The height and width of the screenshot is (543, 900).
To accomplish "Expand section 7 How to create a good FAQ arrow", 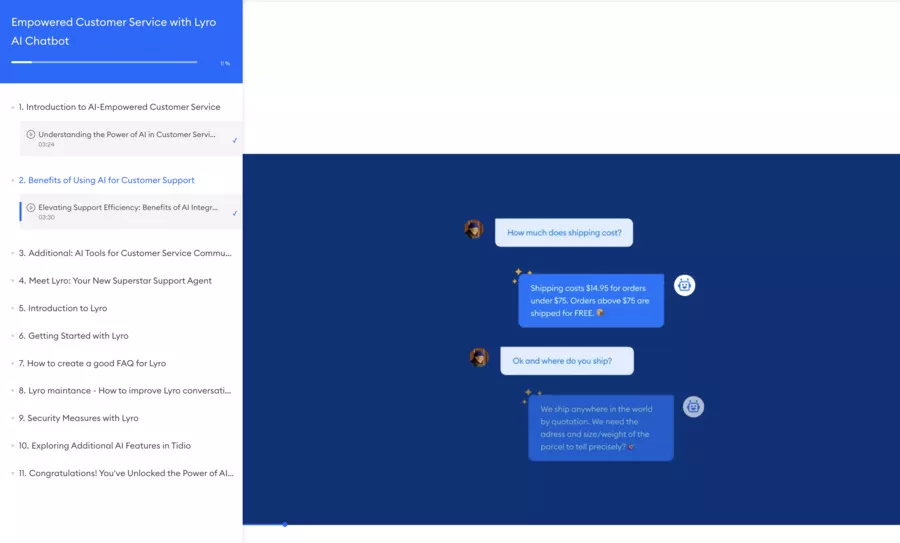I will pyautogui.click(x=13, y=363).
